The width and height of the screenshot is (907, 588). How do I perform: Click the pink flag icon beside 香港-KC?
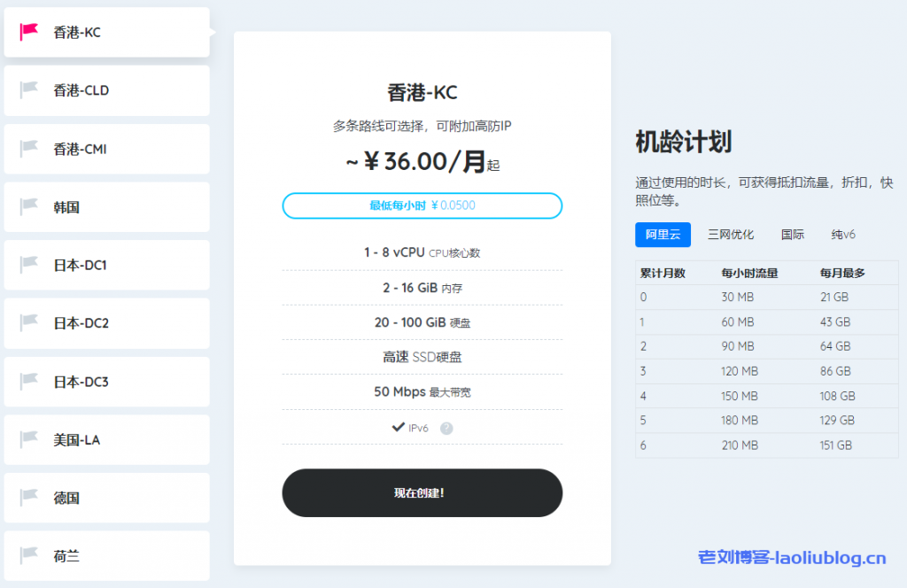27,32
